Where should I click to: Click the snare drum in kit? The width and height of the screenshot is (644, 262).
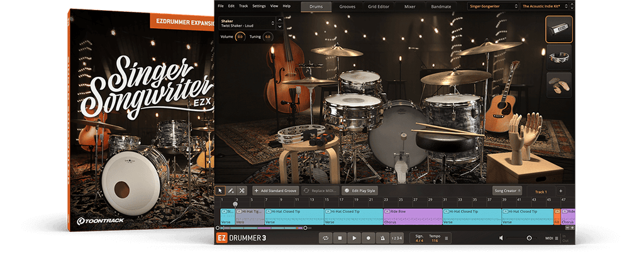click(x=352, y=112)
